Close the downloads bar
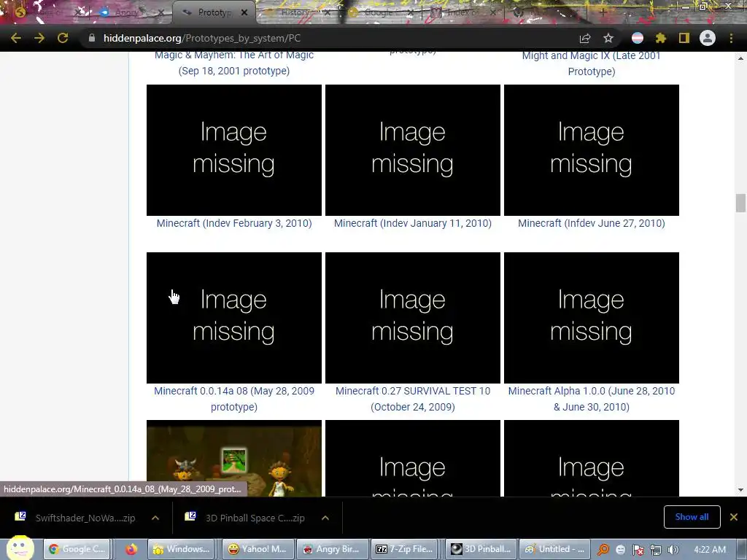 734,517
